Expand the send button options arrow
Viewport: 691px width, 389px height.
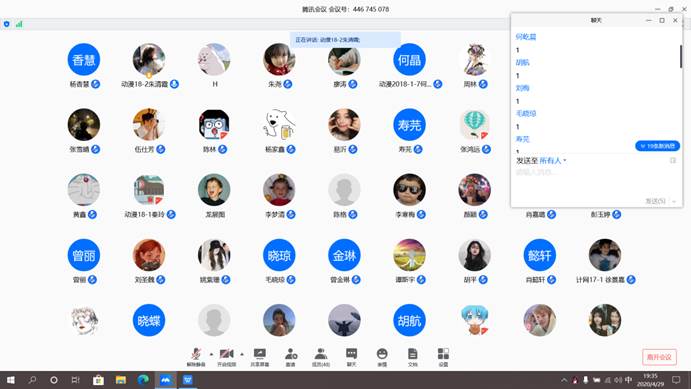674,201
